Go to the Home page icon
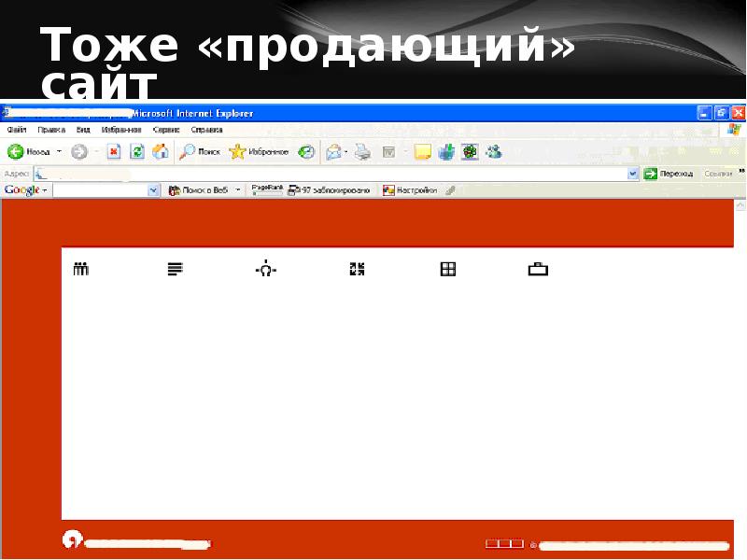The height and width of the screenshot is (560, 747). coord(161,151)
